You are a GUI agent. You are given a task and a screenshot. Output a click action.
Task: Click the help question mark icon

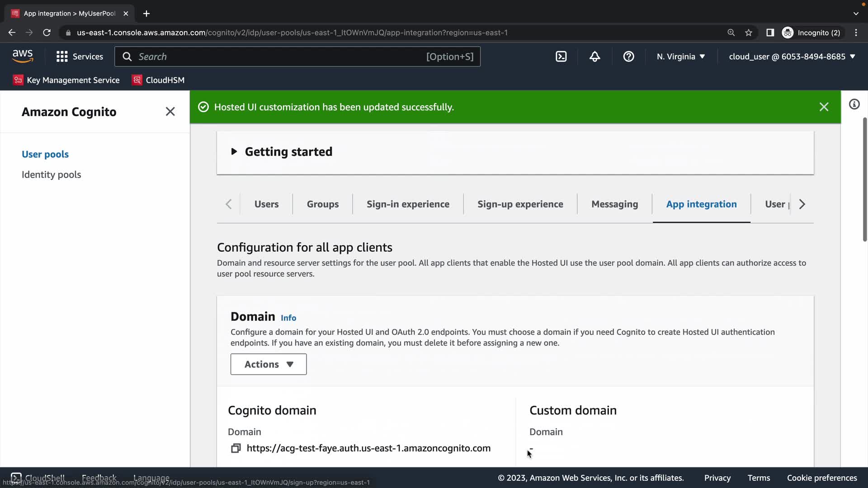[x=628, y=56]
